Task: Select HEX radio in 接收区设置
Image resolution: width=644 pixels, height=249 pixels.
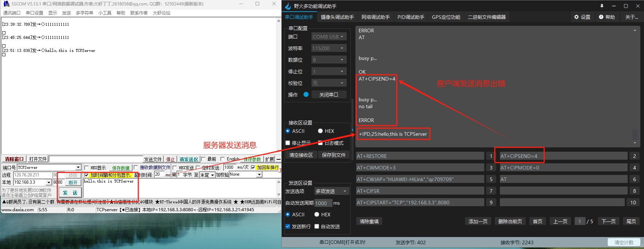Action: [320, 131]
